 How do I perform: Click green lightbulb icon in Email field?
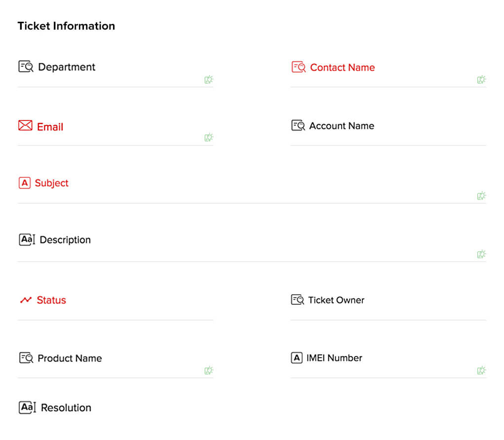tap(209, 137)
